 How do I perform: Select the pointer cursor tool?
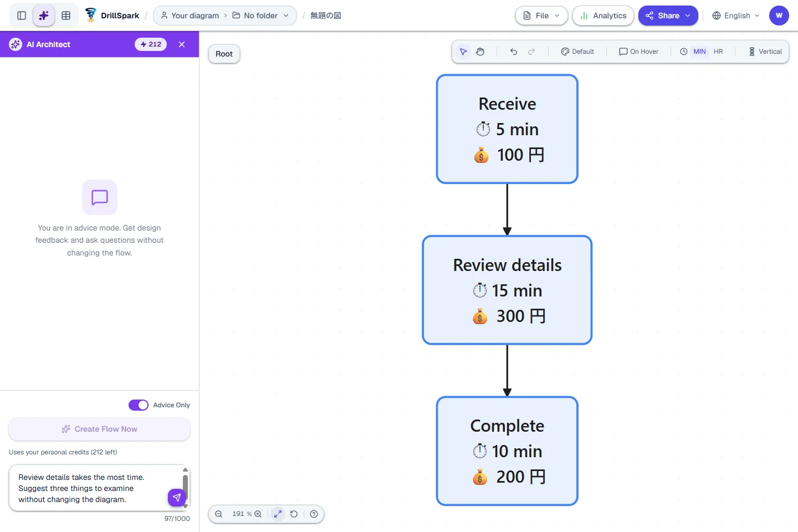pos(463,52)
